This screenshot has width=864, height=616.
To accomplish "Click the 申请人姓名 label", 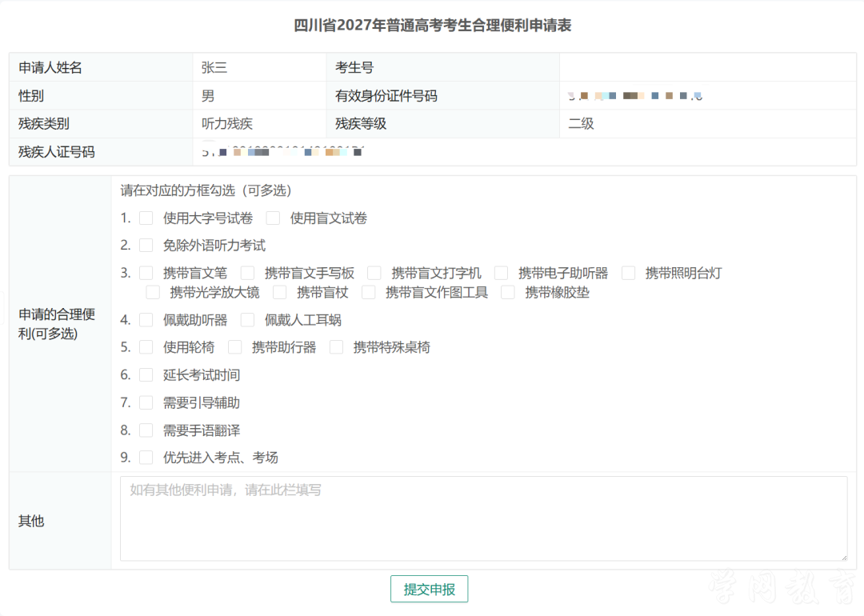I will (x=50, y=68).
